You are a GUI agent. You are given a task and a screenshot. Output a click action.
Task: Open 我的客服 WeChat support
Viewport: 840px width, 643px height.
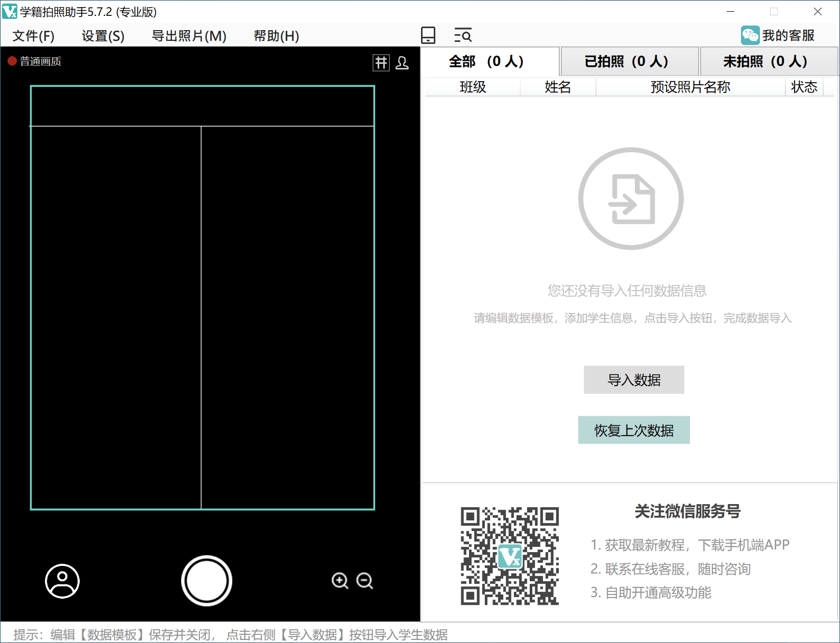pyautogui.click(x=778, y=35)
